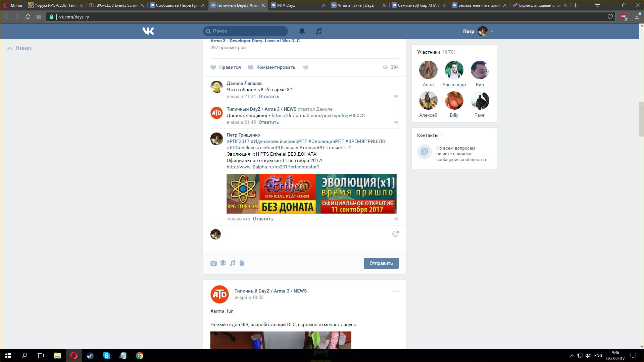Click Комментировать on the post

(272, 67)
